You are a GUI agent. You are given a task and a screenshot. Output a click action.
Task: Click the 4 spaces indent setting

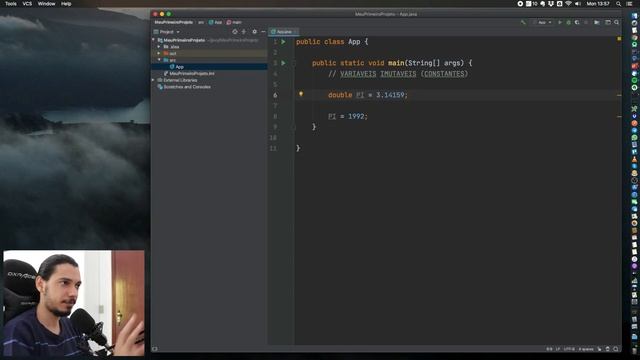point(586,349)
